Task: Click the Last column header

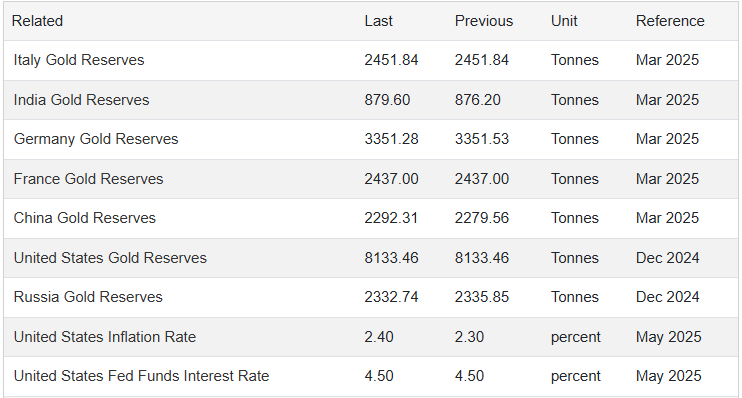Action: tap(379, 21)
